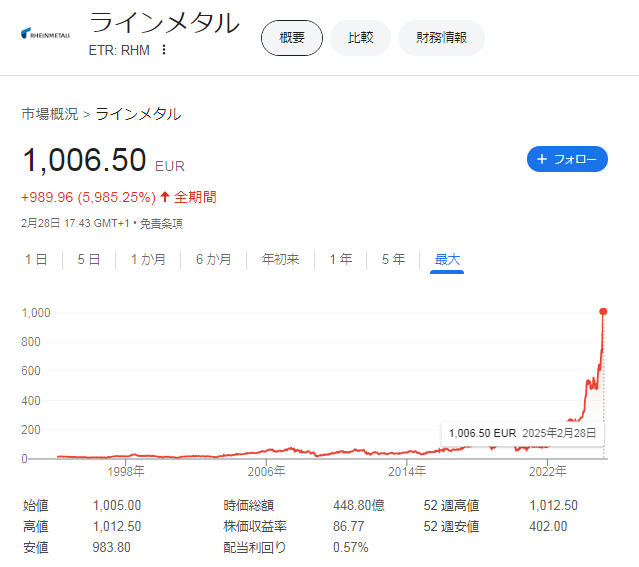Viewport: 639px width, 567px height.
Task: Select the 概要 overview tab
Action: coord(292,38)
